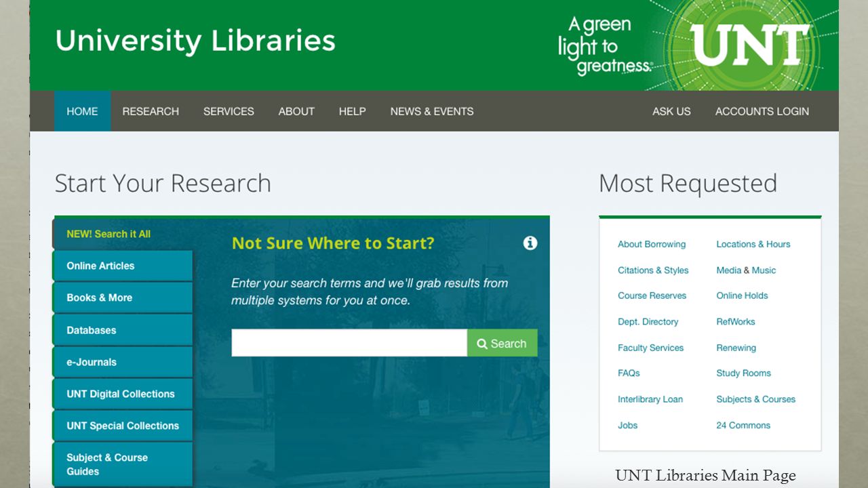The image size is (868, 488).
Task: Click the search terms input field
Action: pos(349,343)
